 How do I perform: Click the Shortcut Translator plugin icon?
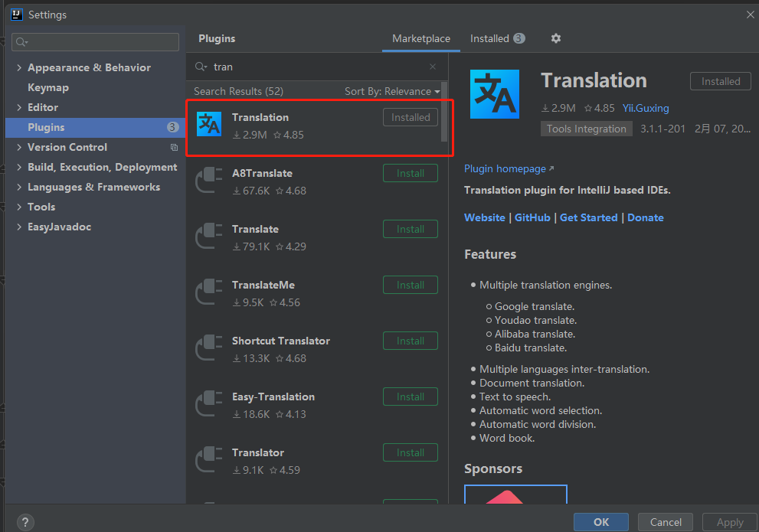(x=209, y=348)
